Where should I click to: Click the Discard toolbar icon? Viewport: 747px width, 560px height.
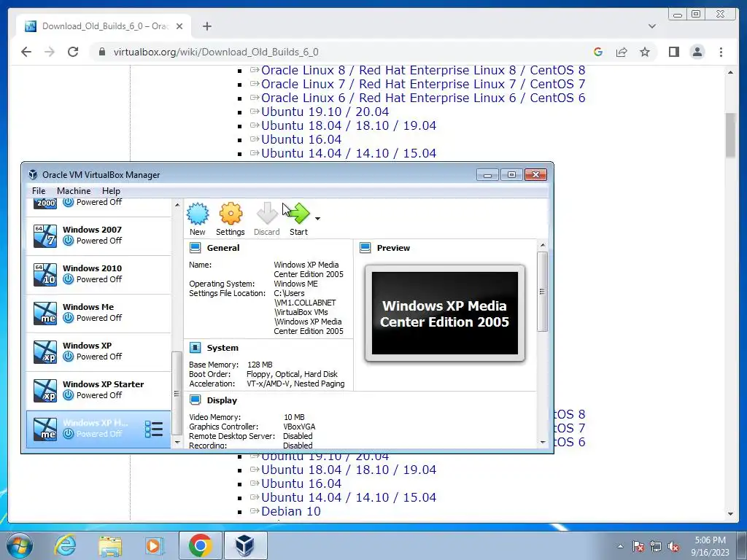267,214
